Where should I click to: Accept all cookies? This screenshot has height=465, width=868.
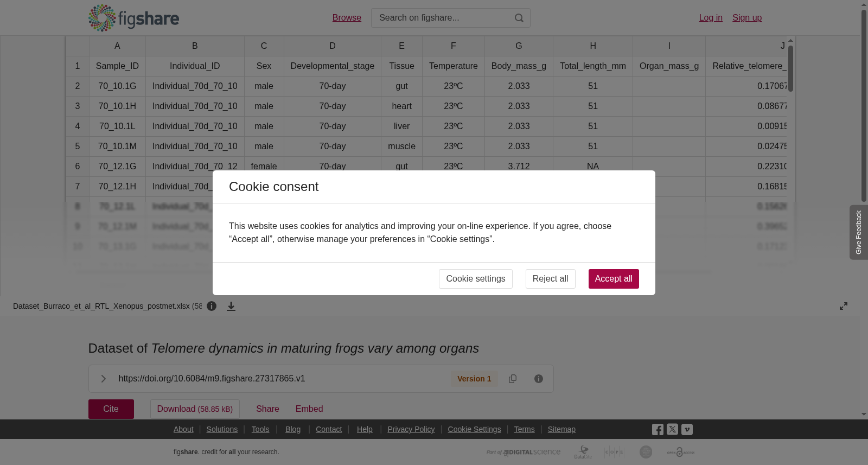pos(614,279)
